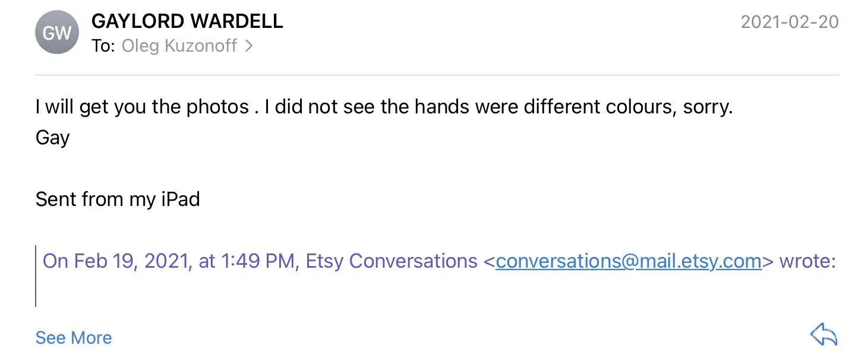Select sender name GAYLORD WARDELL
The height and width of the screenshot is (352, 868).
[187, 21]
